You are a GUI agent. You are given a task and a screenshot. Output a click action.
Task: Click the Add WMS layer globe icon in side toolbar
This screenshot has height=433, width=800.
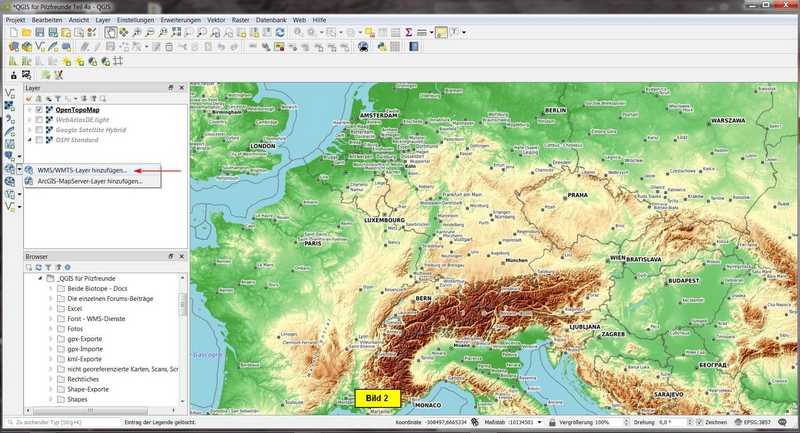(10, 169)
